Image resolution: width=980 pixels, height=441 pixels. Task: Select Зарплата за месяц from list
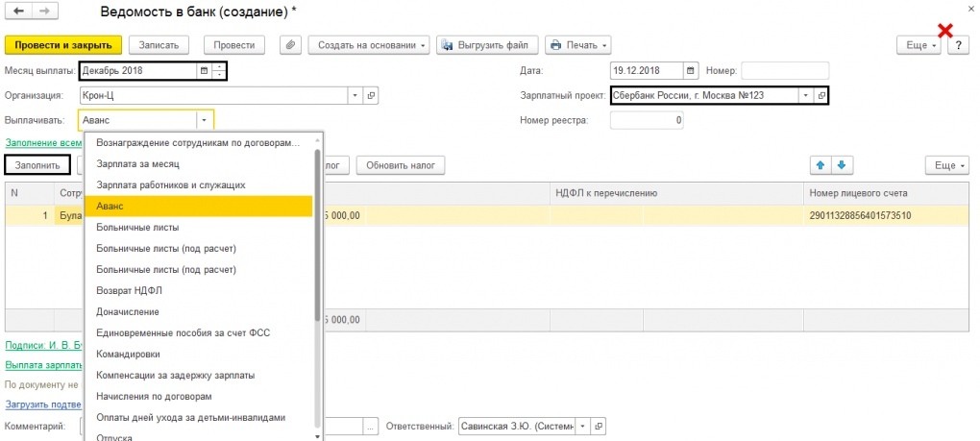click(x=137, y=163)
